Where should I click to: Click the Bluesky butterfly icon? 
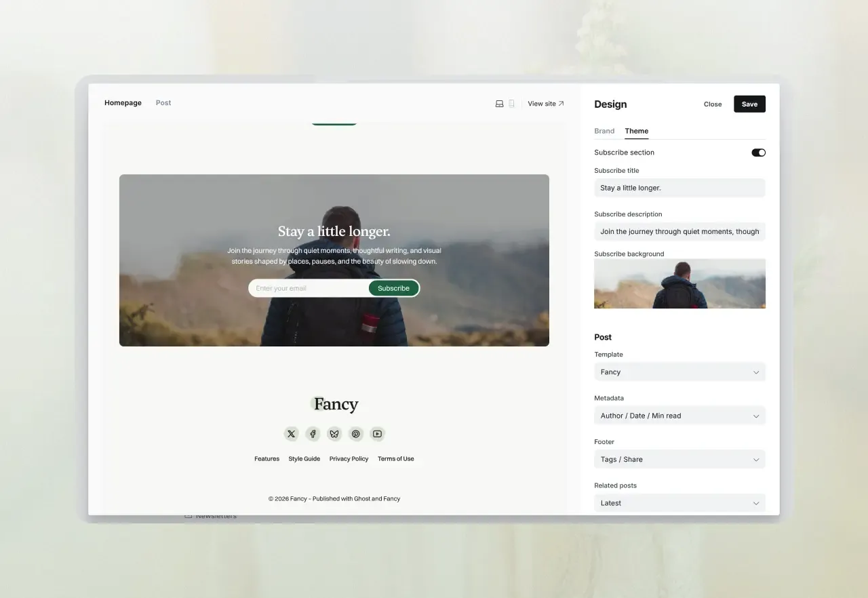[x=334, y=434]
